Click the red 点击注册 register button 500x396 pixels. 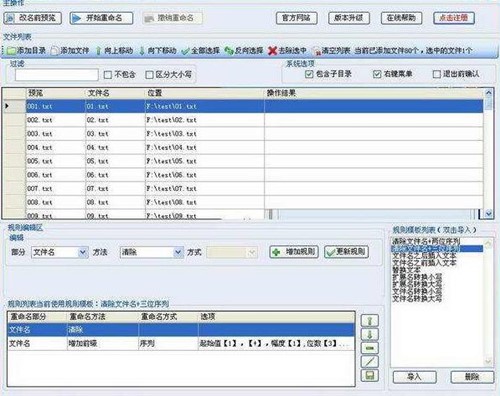454,18
